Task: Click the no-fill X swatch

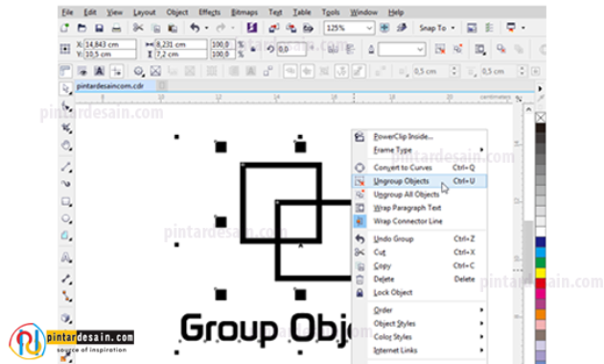Action: (541, 118)
